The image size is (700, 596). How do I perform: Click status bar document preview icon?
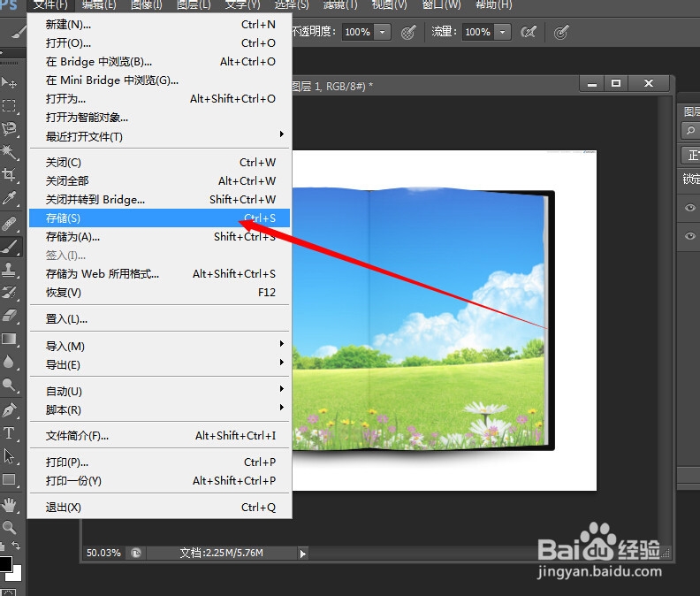136,553
